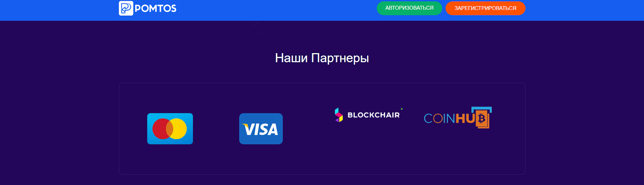
Task: Click the green dot beside Blockchair
Action: 402,109
